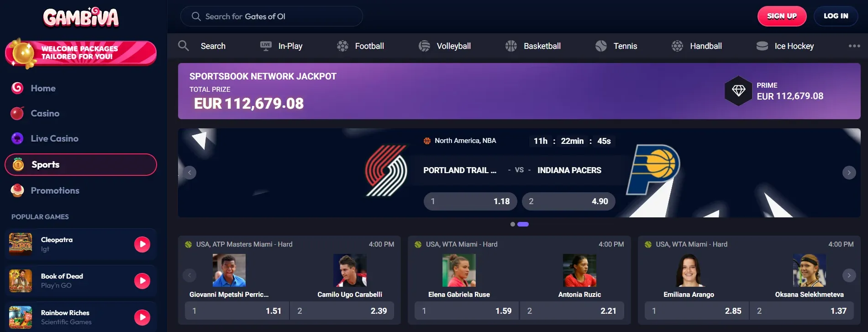
Task: Select the Handball tab
Action: (x=705, y=46)
